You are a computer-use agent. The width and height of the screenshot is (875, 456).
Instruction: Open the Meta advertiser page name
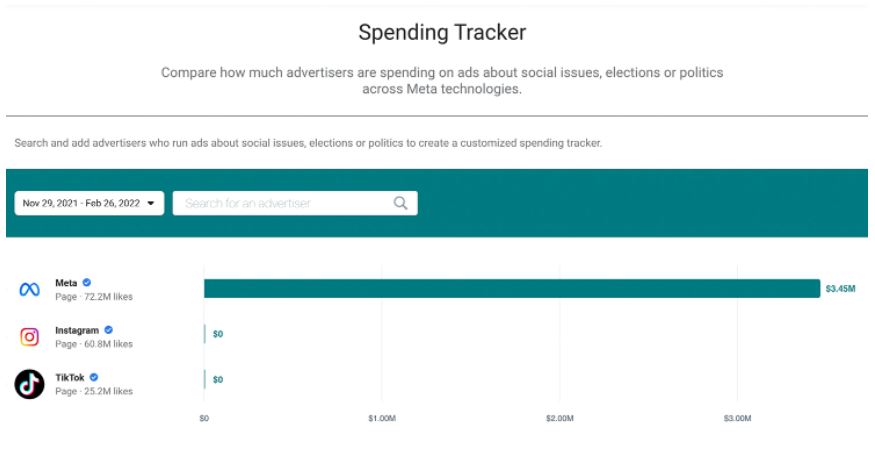click(66, 283)
